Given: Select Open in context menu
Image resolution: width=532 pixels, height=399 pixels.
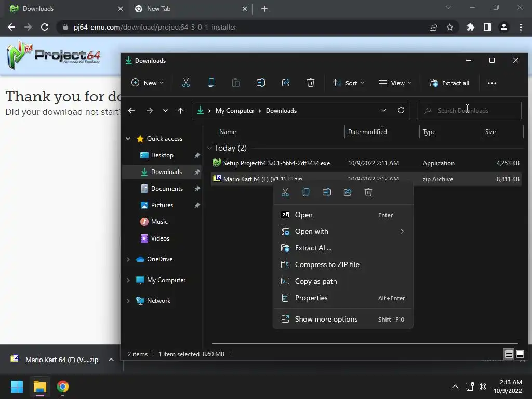Looking at the screenshot, I should tap(343, 215).
